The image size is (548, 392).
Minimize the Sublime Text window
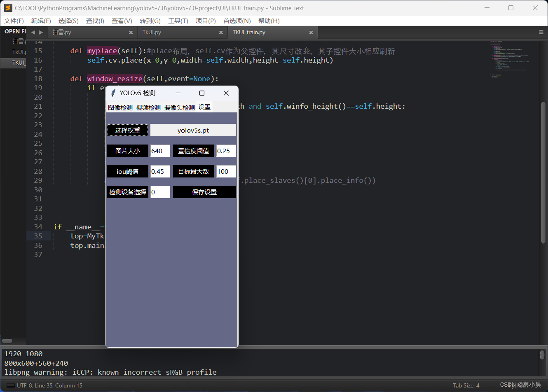[x=487, y=8]
